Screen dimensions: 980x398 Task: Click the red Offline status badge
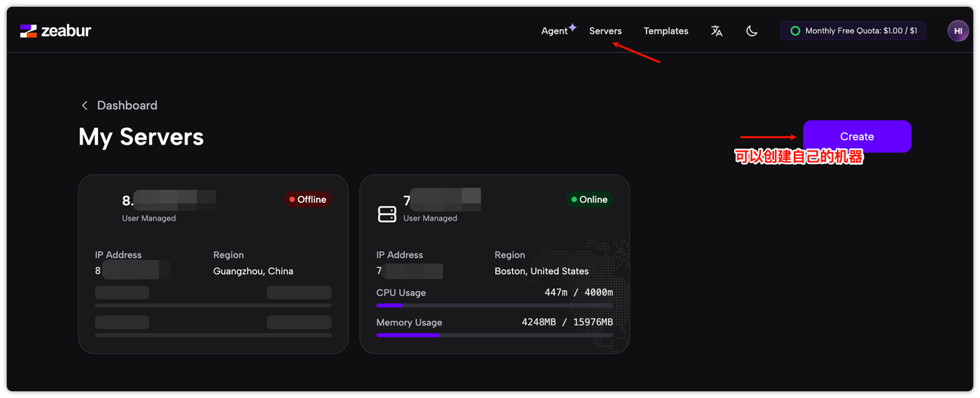pyautogui.click(x=308, y=200)
